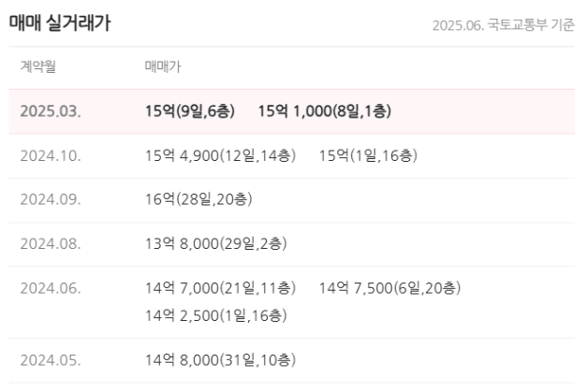Click 14억 2,500(1일,16층) transaction
The width and height of the screenshot is (587, 392).
216,316
